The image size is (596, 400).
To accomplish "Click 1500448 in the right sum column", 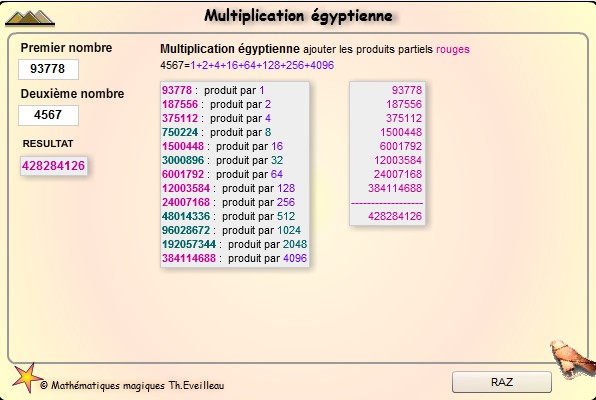I will coord(401,132).
